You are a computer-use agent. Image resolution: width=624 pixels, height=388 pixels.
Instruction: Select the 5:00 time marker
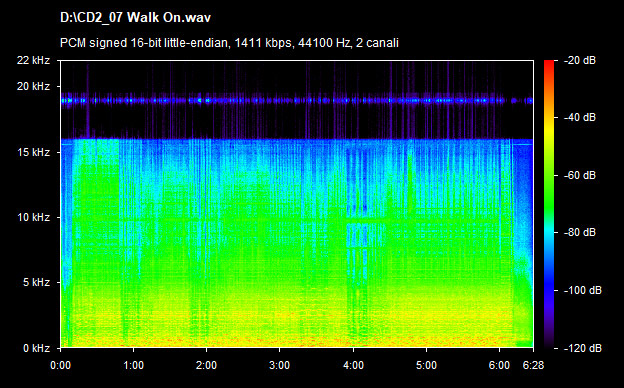(426, 365)
